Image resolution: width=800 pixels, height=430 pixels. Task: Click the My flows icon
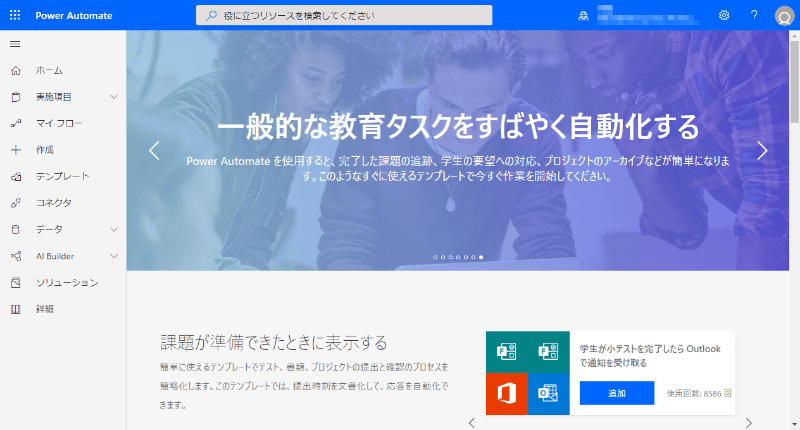point(16,123)
